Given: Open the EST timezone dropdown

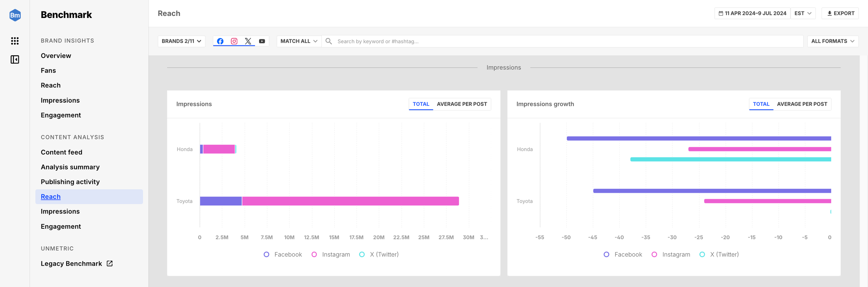Looking at the screenshot, I should pos(803,14).
